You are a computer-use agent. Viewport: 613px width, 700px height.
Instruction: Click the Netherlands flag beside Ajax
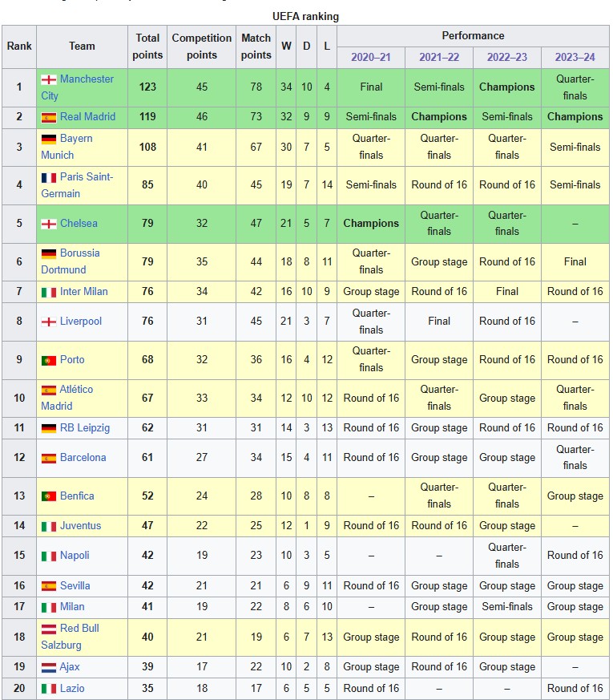(49, 667)
